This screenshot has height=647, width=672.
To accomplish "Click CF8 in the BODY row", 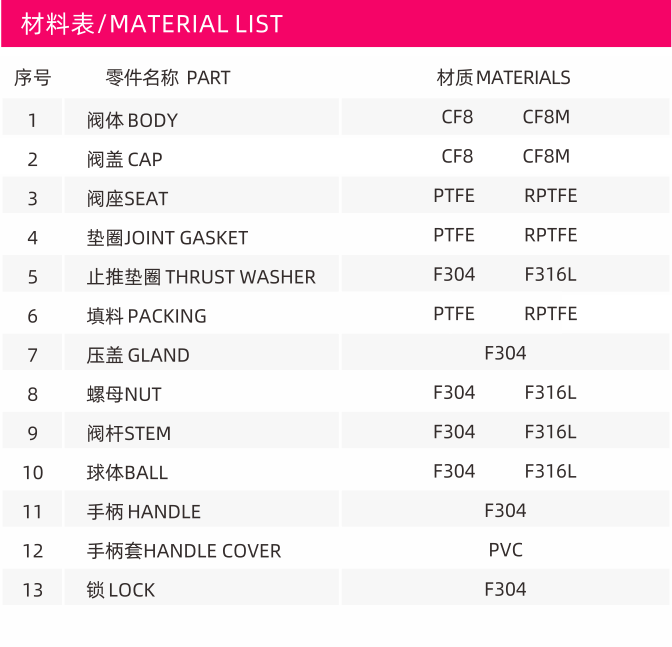I will pyautogui.click(x=457, y=117).
